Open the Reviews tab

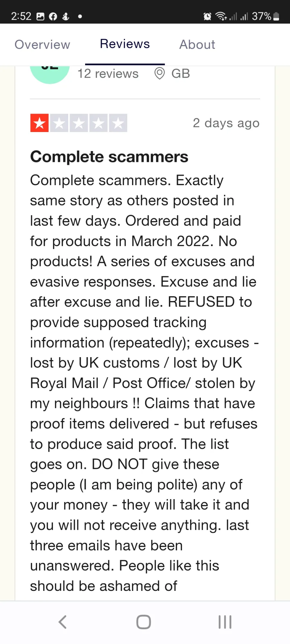pyautogui.click(x=125, y=44)
